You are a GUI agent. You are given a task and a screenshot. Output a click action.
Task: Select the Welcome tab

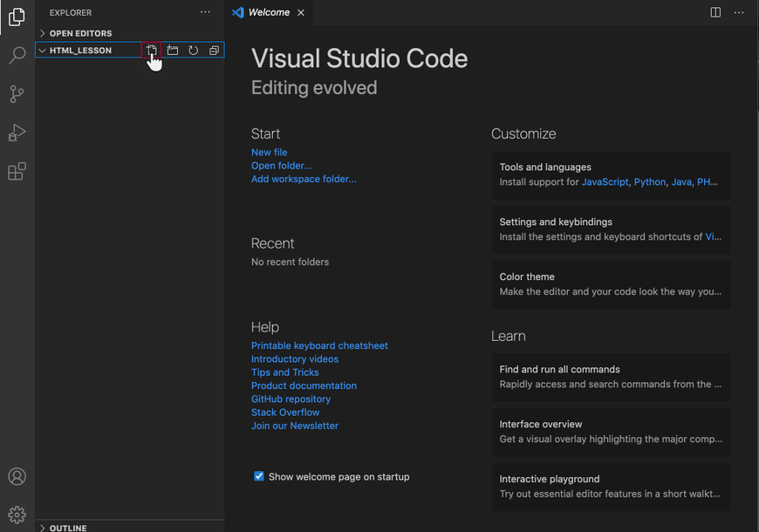point(269,12)
